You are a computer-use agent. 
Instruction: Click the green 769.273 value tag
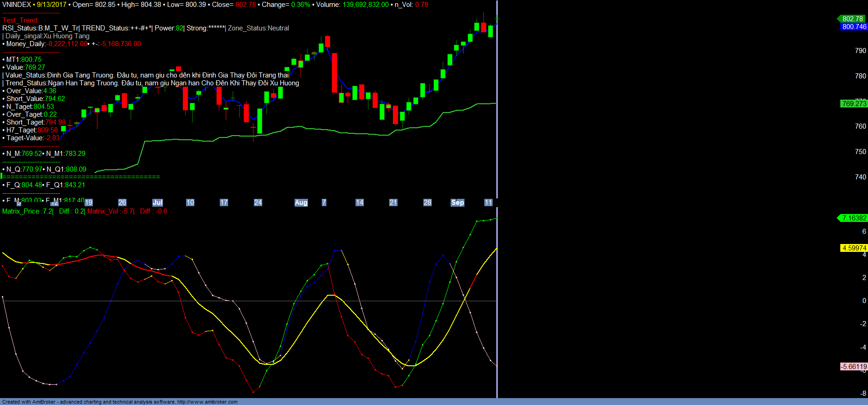[854, 104]
